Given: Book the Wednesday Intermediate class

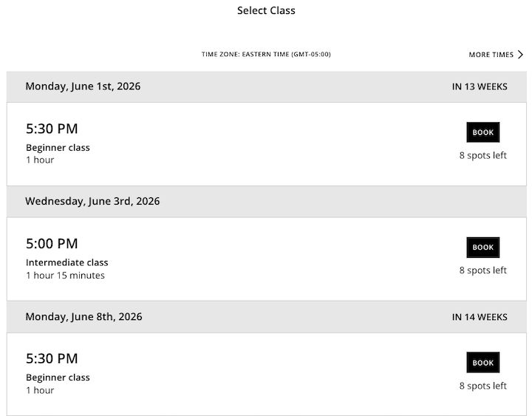Looking at the screenshot, I should (482, 248).
